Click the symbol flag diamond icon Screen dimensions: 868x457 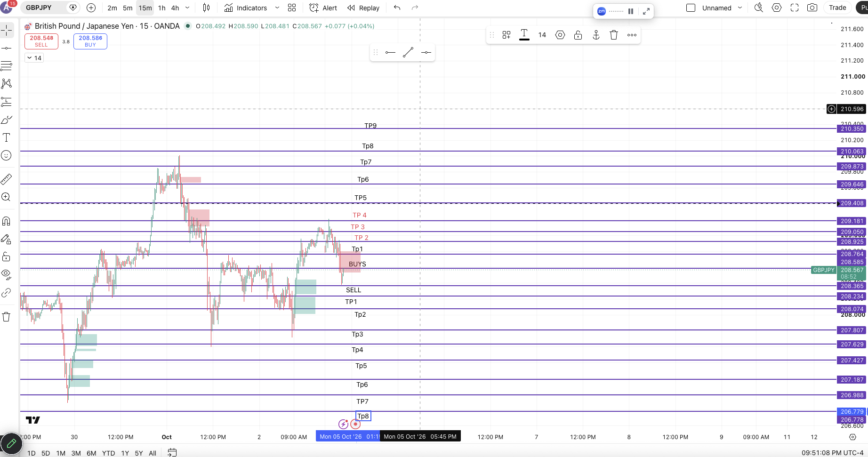72,8
